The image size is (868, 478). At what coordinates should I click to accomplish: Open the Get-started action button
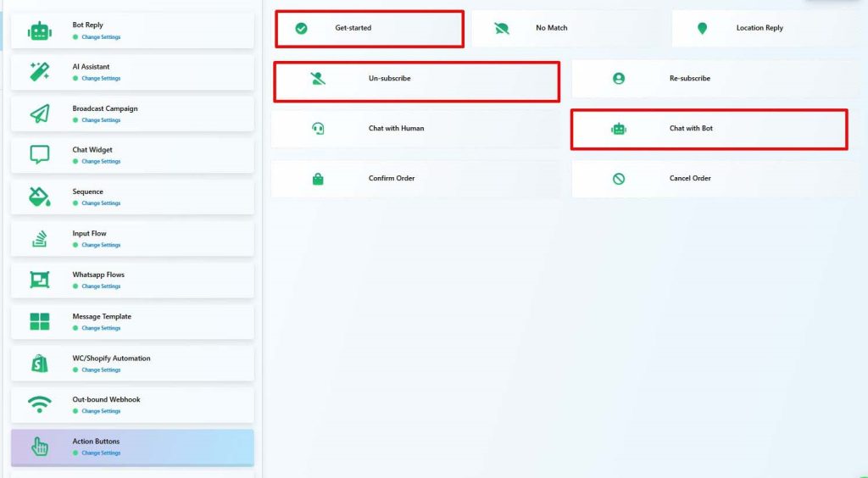coord(370,29)
